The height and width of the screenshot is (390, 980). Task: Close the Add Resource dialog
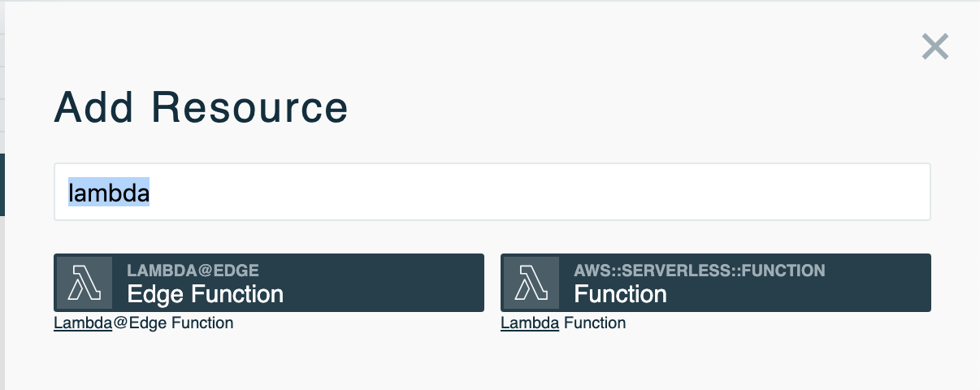pyautogui.click(x=935, y=47)
